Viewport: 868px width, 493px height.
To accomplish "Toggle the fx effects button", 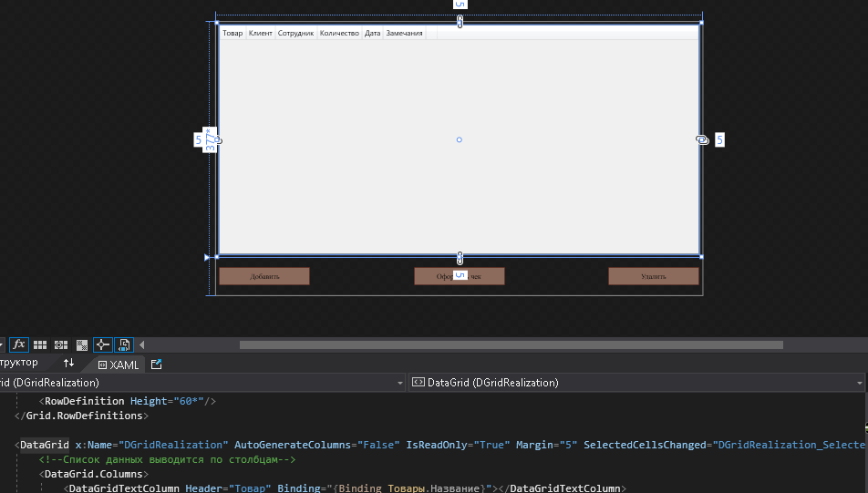I will (x=19, y=344).
